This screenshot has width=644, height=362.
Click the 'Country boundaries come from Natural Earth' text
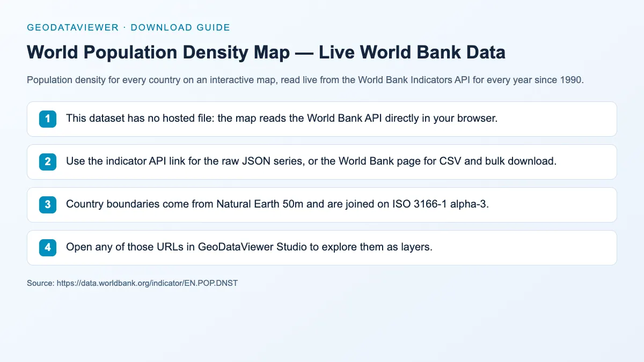(x=277, y=204)
